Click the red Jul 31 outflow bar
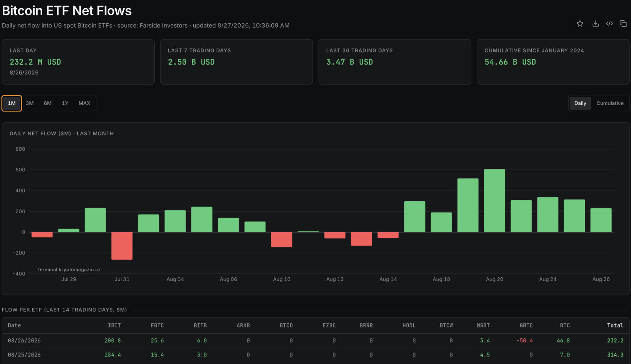This screenshot has height=364, width=631. [122, 246]
